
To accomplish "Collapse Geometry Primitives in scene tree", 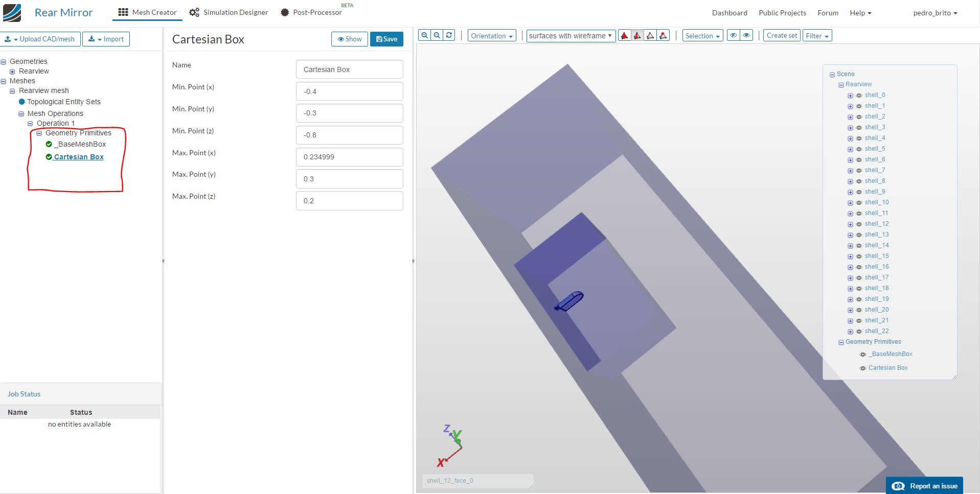I will pos(841,342).
